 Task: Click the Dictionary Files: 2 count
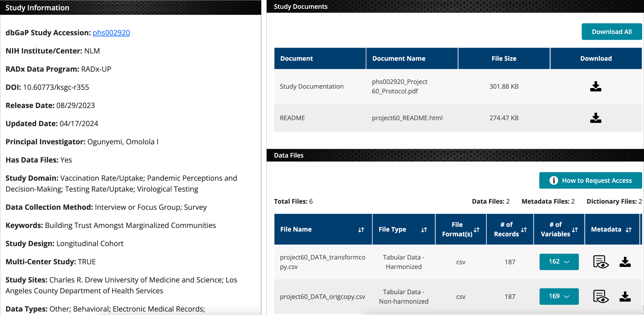pos(614,202)
